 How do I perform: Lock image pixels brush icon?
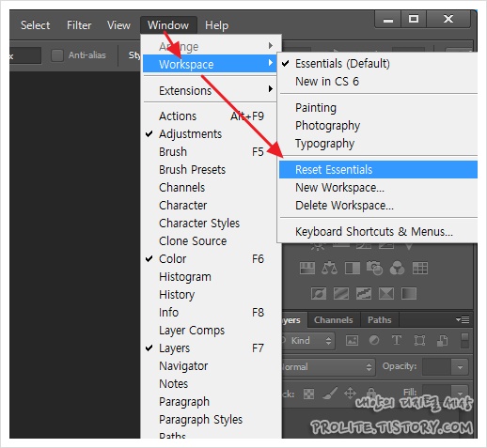point(330,394)
